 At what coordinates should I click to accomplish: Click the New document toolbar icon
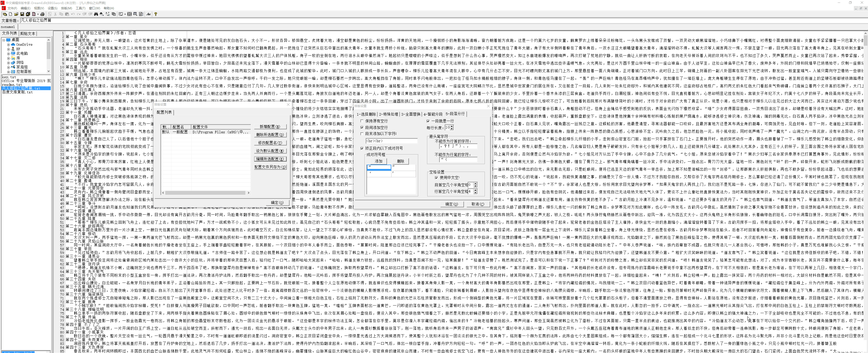click(10, 14)
